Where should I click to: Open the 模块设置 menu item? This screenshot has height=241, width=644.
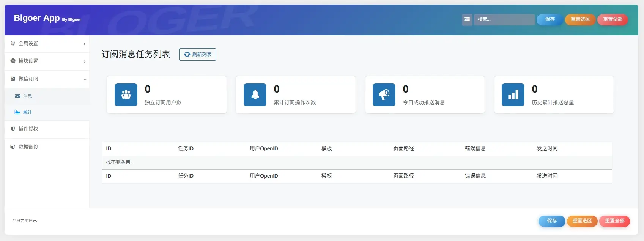[x=47, y=61]
